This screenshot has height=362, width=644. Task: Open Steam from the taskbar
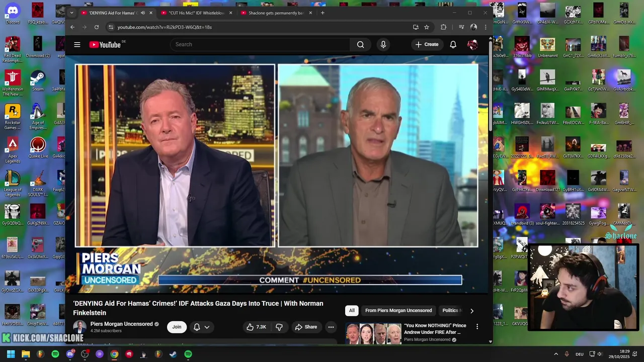[x=173, y=354]
